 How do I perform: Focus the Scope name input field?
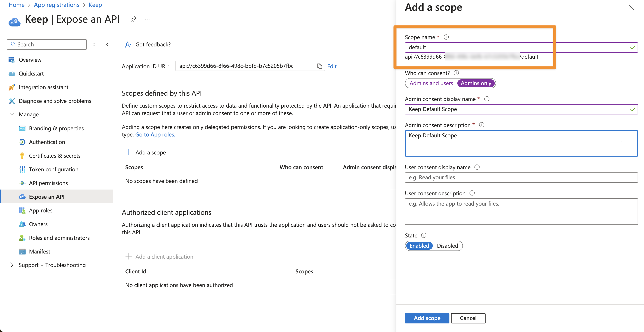pos(521,47)
